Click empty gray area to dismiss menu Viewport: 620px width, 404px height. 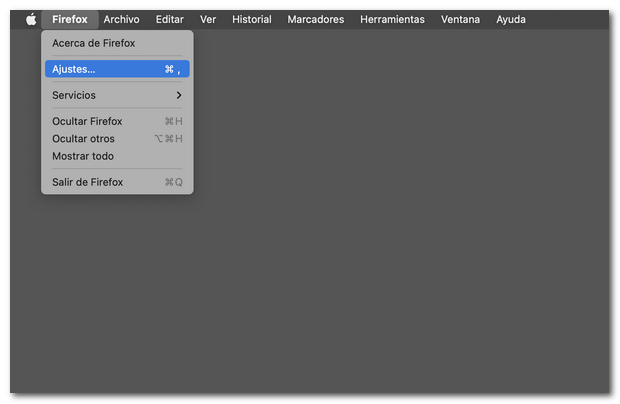point(400,250)
